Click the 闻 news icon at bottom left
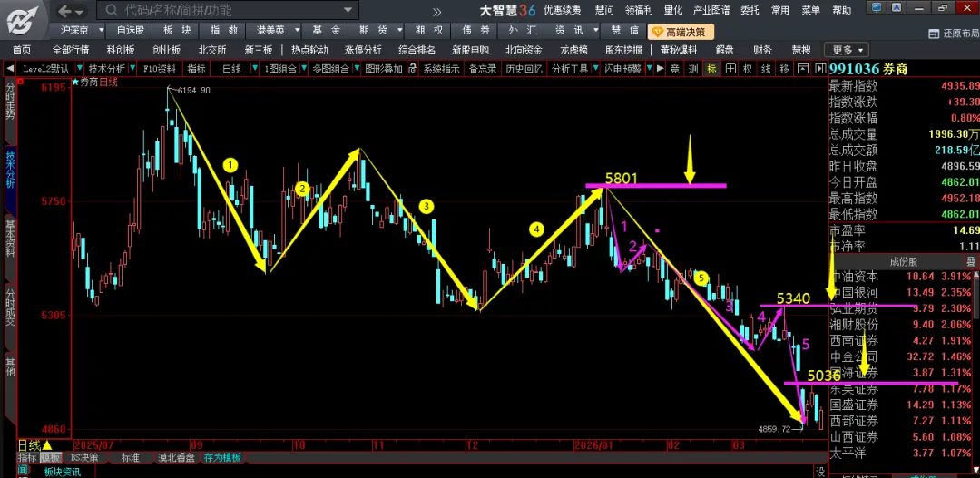980x478 pixels. coord(23,470)
